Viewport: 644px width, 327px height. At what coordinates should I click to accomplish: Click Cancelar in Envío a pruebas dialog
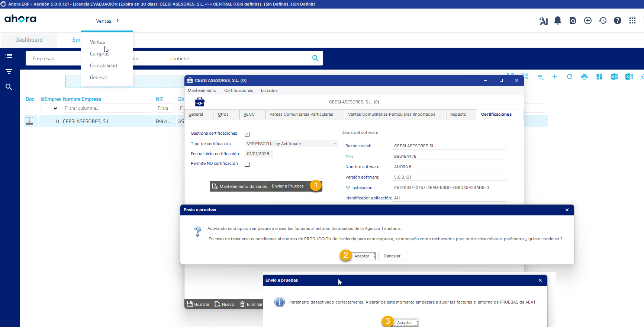click(x=392, y=256)
